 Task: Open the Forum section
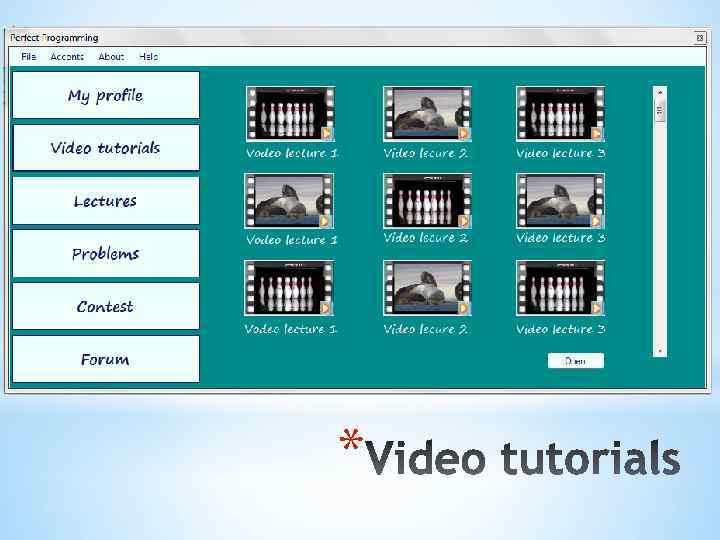pyautogui.click(x=106, y=359)
